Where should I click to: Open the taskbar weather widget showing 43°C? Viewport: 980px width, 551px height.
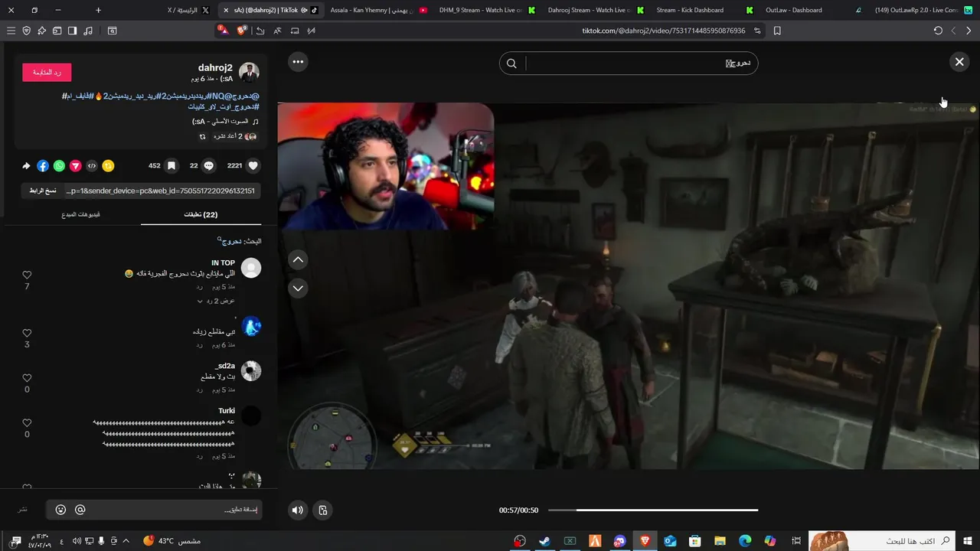click(x=171, y=541)
